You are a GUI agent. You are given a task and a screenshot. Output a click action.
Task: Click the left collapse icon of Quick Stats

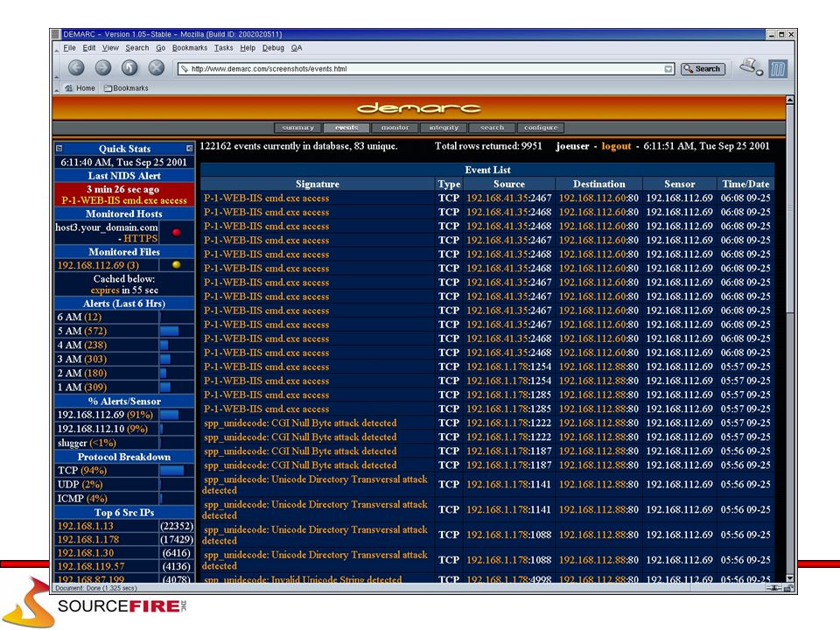[59, 149]
